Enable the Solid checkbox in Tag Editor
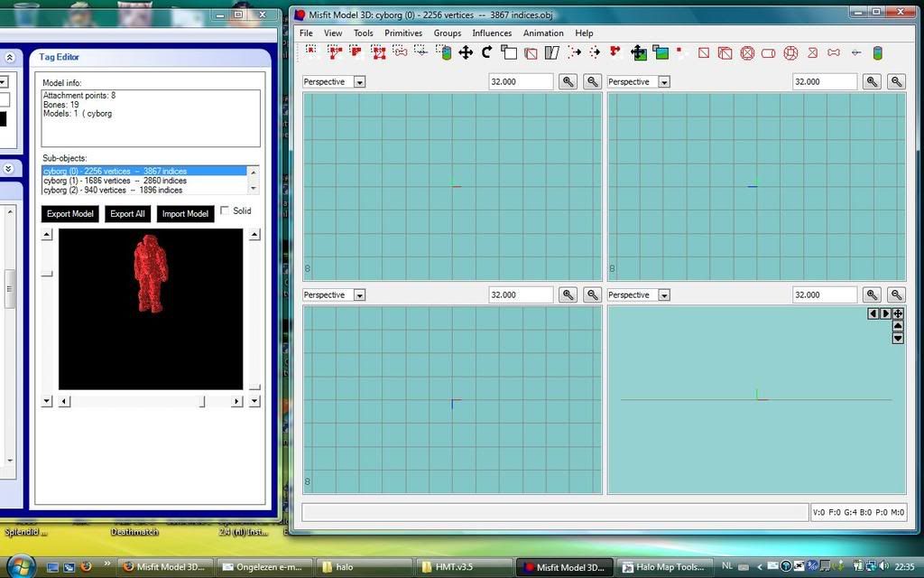The height and width of the screenshot is (578, 924). click(225, 210)
